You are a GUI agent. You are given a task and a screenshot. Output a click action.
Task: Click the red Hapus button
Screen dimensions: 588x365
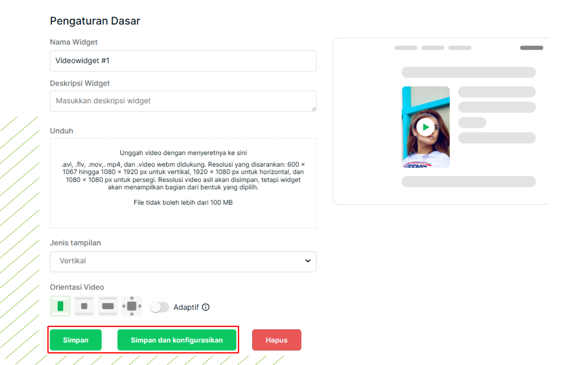click(x=277, y=340)
